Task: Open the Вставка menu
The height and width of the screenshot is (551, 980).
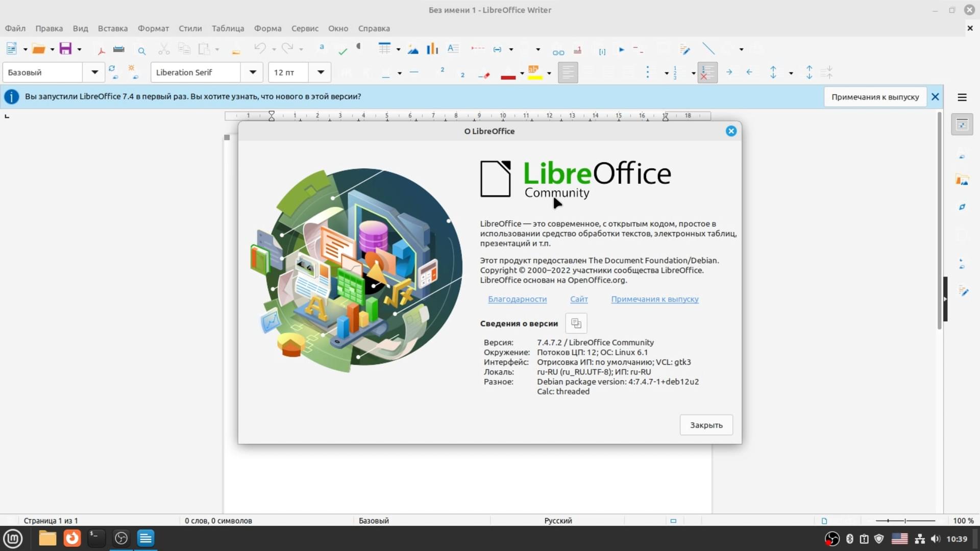Action: point(113,29)
